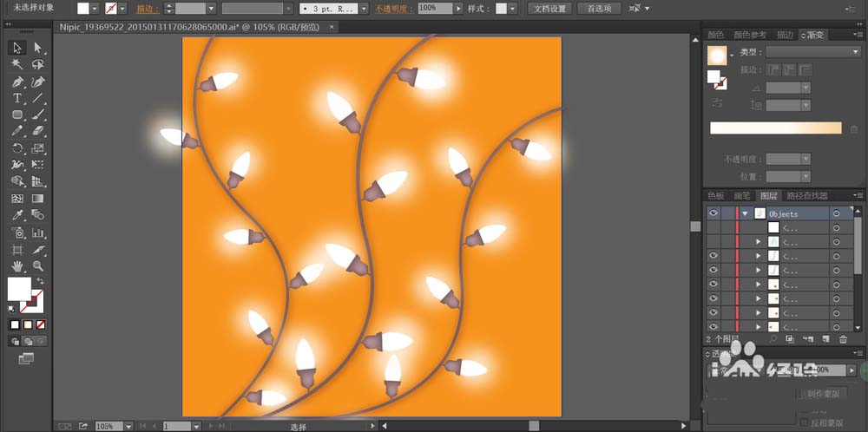Select the Eyedropper tool

17,215
